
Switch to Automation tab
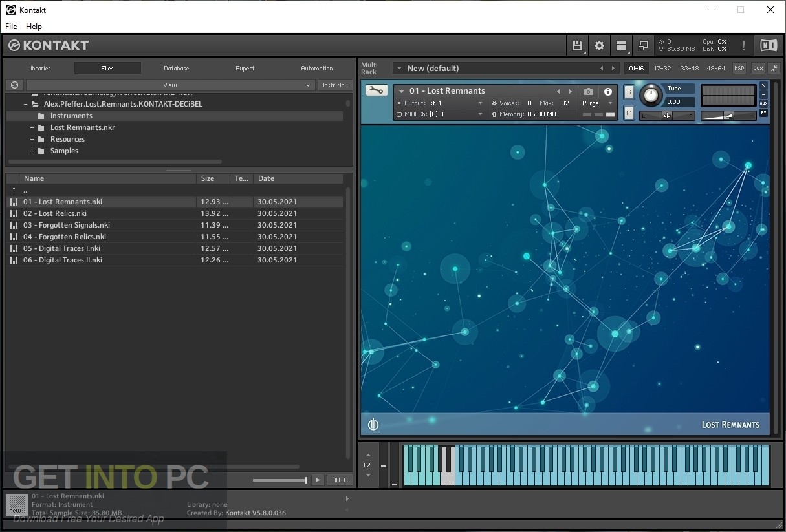[316, 68]
